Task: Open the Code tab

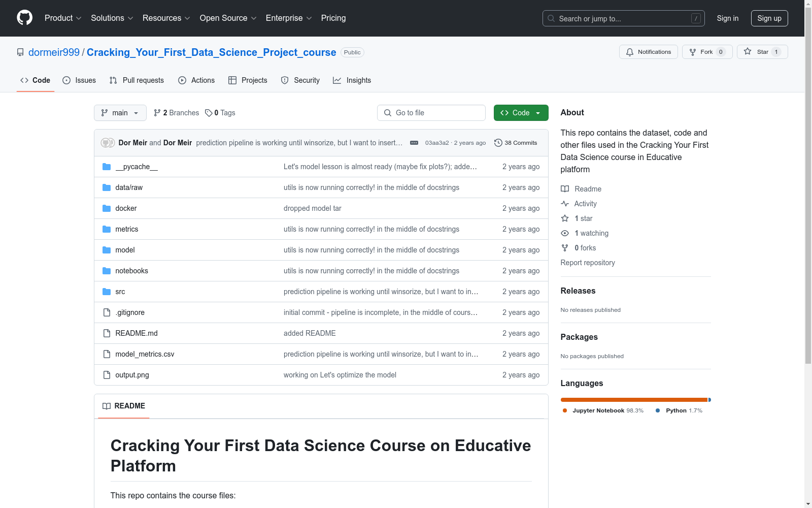Action: tap(36, 80)
